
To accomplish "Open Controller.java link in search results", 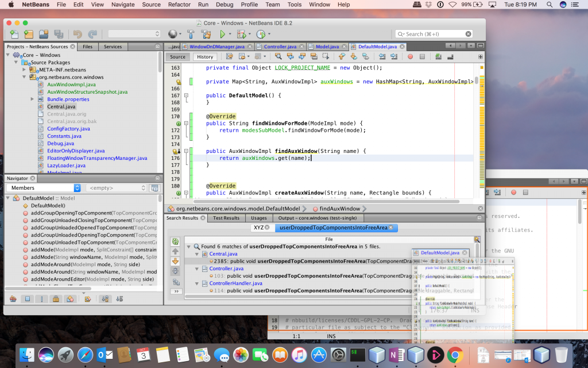I will coord(226,269).
